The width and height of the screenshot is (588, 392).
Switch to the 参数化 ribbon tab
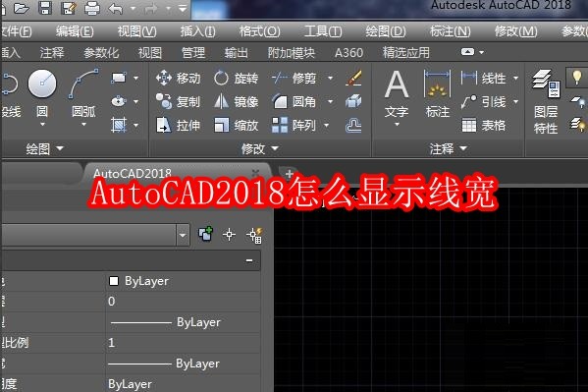101,53
